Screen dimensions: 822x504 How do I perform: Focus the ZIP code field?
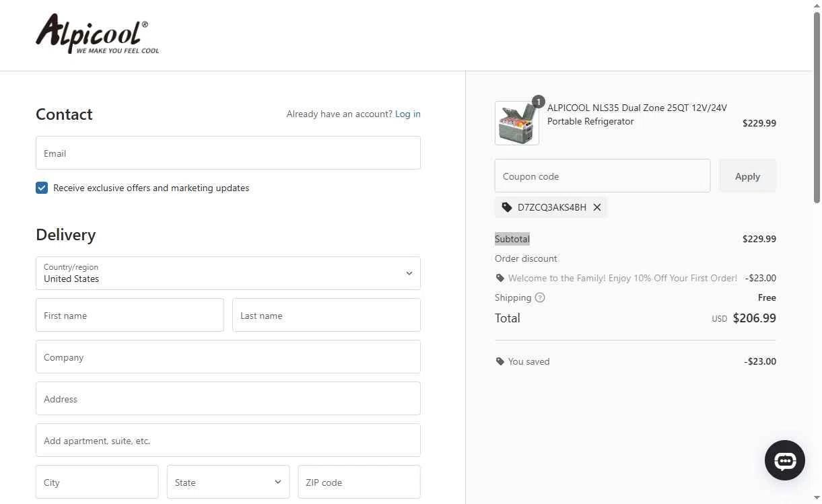(359, 482)
